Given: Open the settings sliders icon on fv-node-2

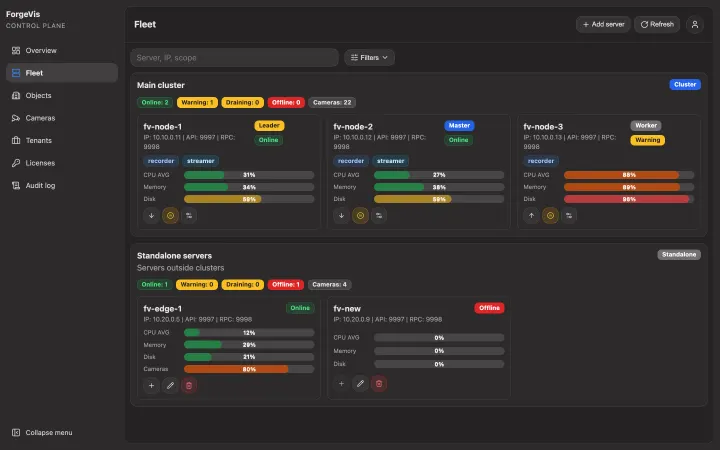Looking at the screenshot, I should [379, 215].
